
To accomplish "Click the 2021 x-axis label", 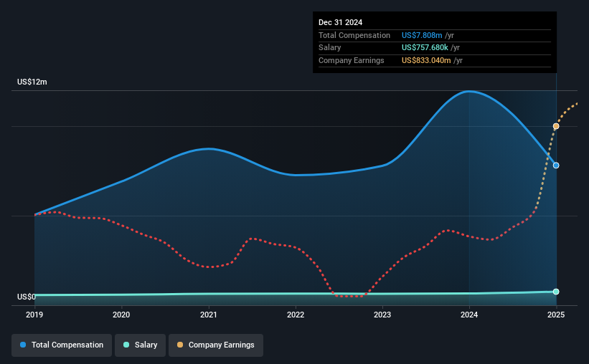I will (209, 315).
